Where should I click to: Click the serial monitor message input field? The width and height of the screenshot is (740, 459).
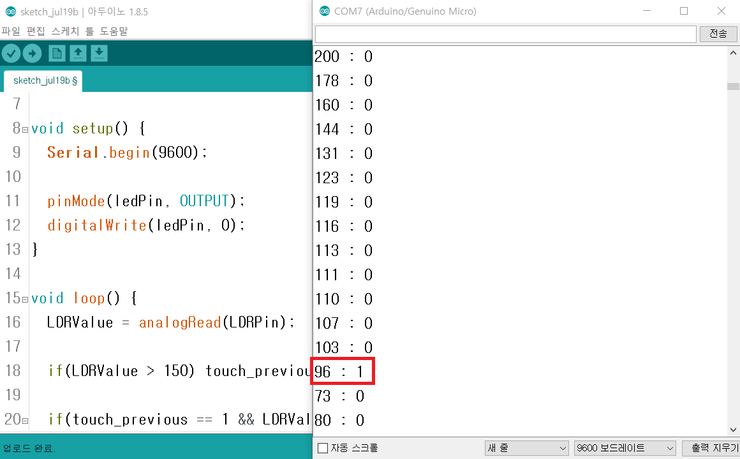pos(505,34)
